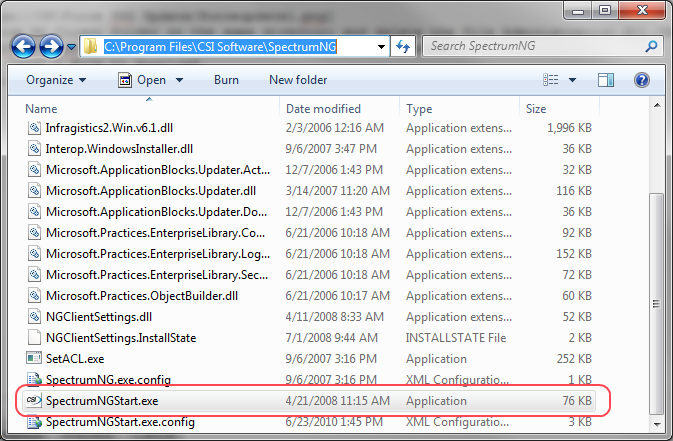
Task: Select Microsoft.ApplicationBlocks.Updater.Do... file
Action: tap(156, 212)
